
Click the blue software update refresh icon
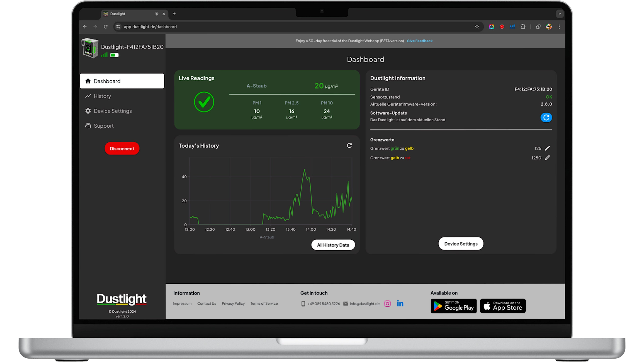546,117
